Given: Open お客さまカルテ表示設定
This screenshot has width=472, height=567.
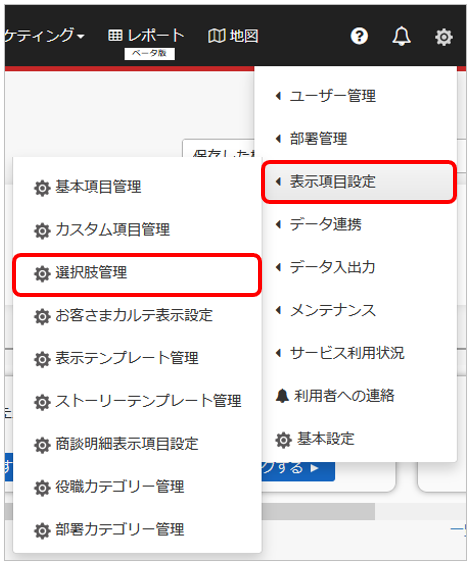Looking at the screenshot, I should pos(137,316).
